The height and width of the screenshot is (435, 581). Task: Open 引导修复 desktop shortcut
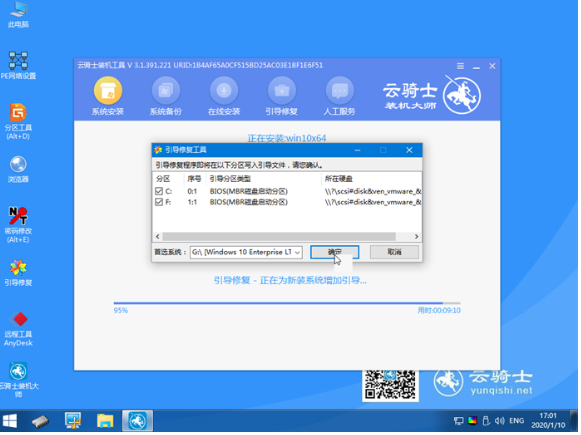pyautogui.click(x=18, y=273)
